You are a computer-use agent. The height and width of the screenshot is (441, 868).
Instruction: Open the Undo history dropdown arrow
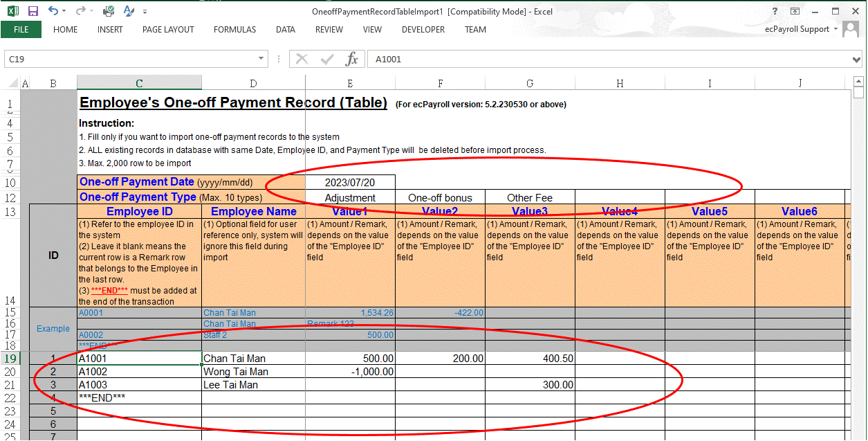tap(64, 12)
